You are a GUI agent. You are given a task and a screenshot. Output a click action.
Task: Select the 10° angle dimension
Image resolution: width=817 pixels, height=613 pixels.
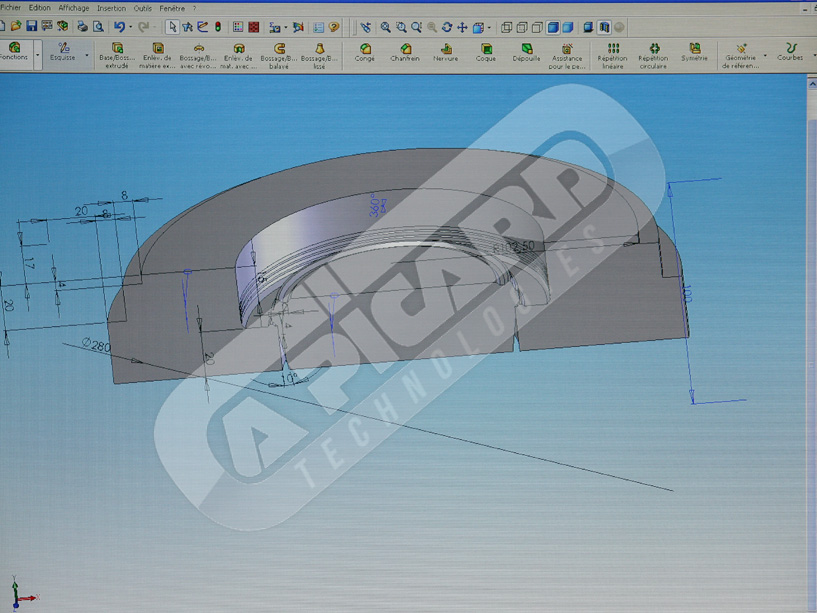[289, 377]
